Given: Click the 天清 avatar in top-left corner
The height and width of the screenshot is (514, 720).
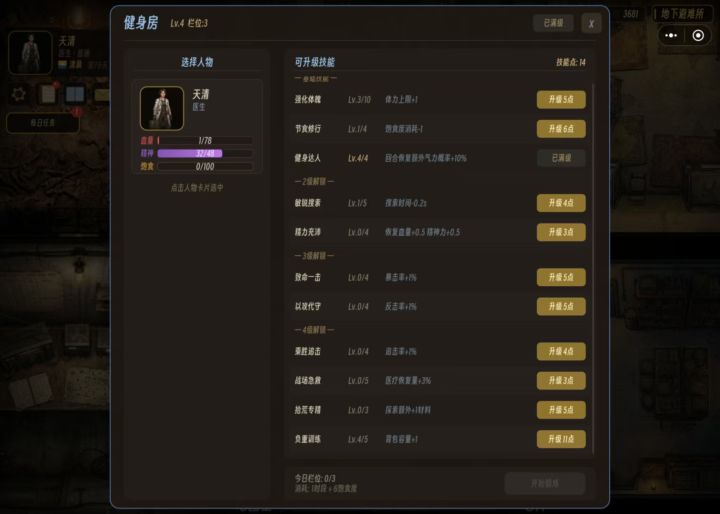Looking at the screenshot, I should click(x=30, y=52).
